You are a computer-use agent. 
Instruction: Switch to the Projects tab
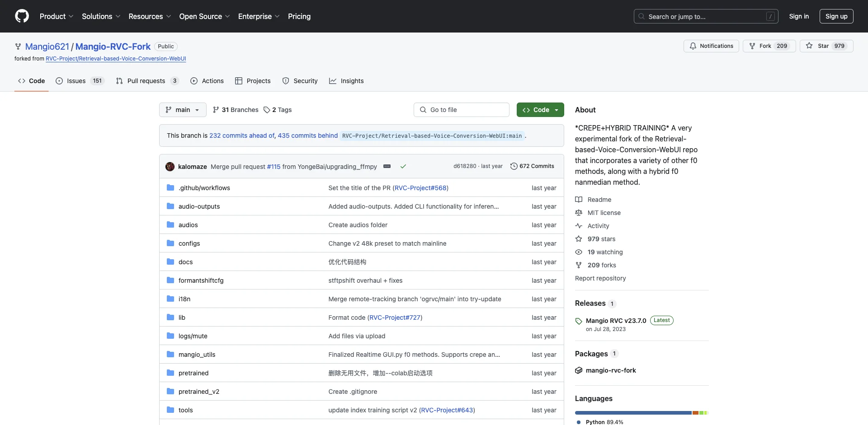[x=253, y=81]
